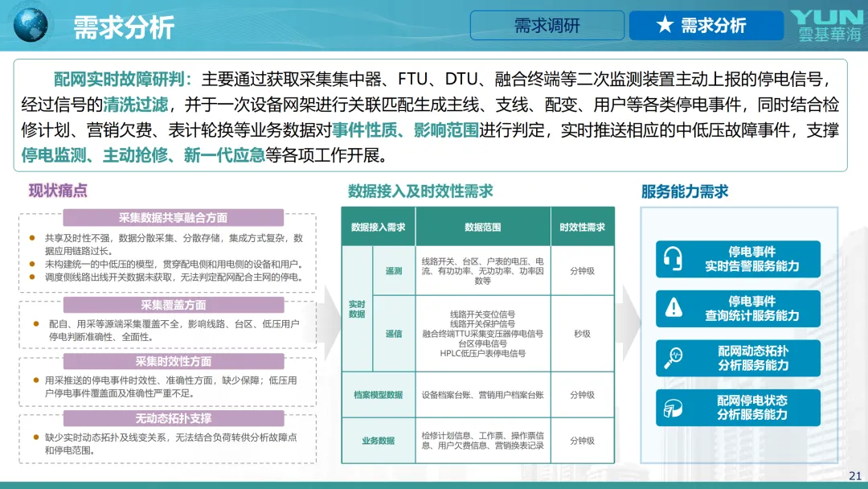Image resolution: width=868 pixels, height=489 pixels.
Task: Click the YUN 雲基華海 logo
Action: (x=828, y=26)
